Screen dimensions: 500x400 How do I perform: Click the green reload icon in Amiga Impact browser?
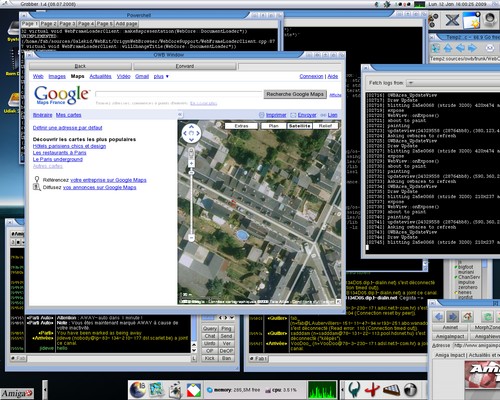coord(487,316)
